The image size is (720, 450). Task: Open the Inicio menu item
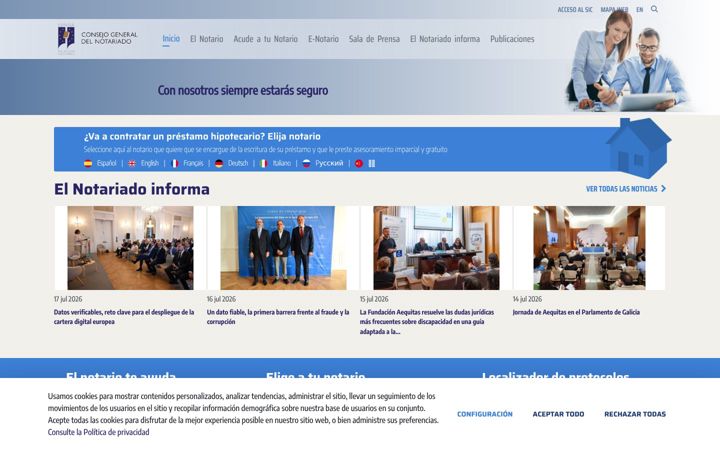[171, 39]
